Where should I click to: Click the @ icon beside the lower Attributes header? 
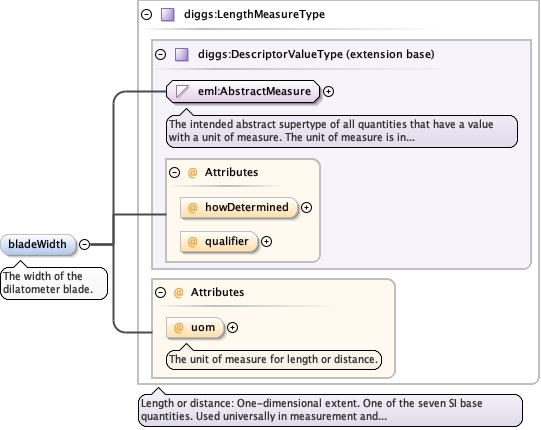178,293
